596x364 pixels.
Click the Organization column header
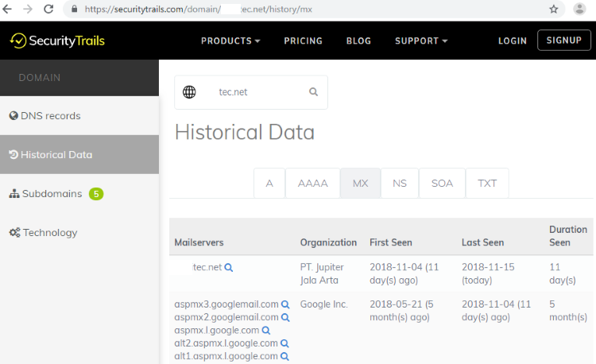(328, 242)
